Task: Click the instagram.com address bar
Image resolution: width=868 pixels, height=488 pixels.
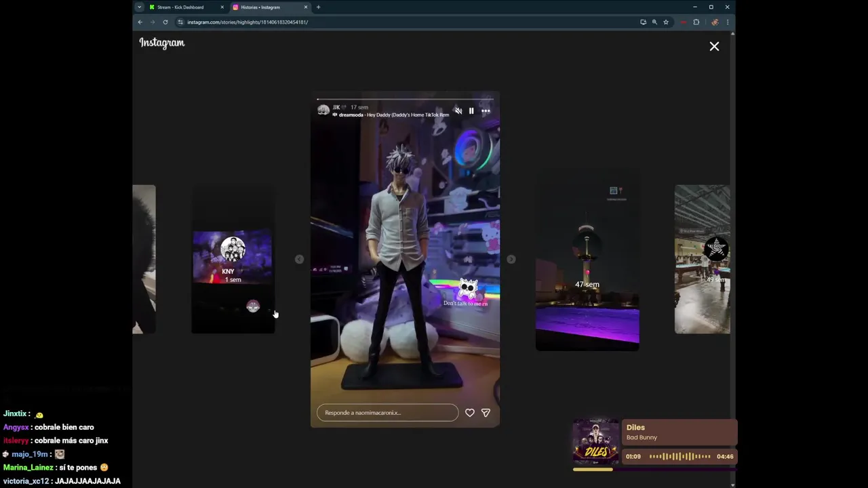Action: (407, 22)
